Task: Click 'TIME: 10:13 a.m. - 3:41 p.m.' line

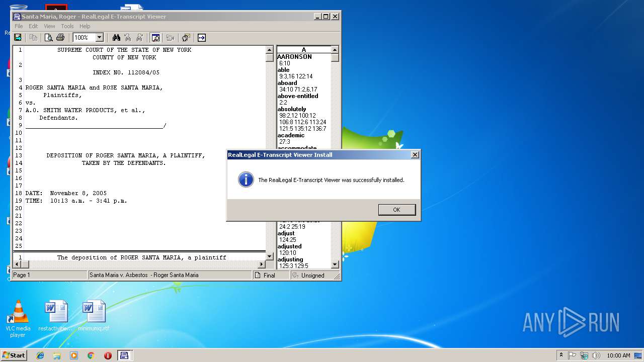Action: pyautogui.click(x=76, y=201)
